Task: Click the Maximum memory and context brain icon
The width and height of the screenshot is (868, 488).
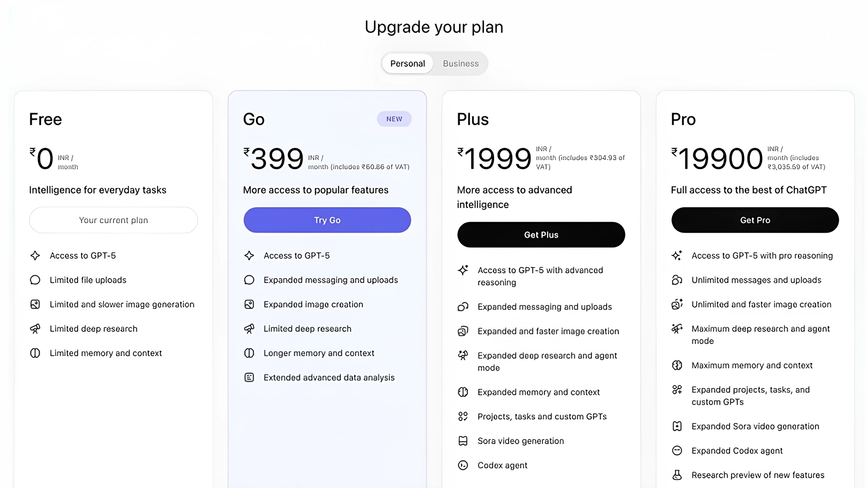Action: 677,365
